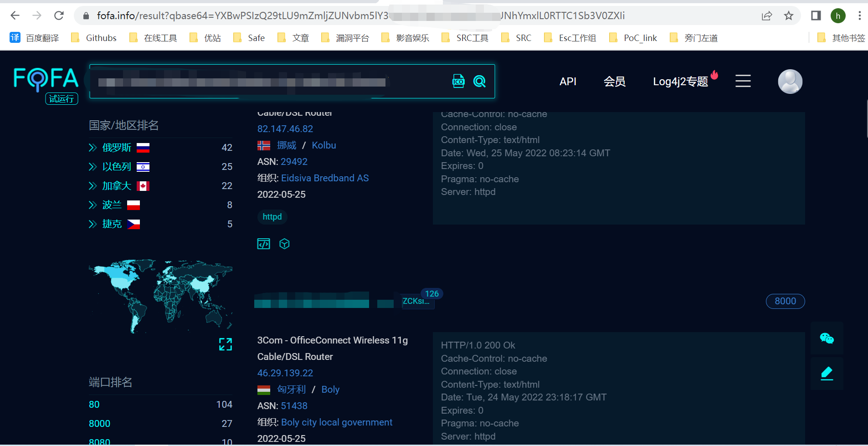Click ASN 51438 link

tap(294, 406)
